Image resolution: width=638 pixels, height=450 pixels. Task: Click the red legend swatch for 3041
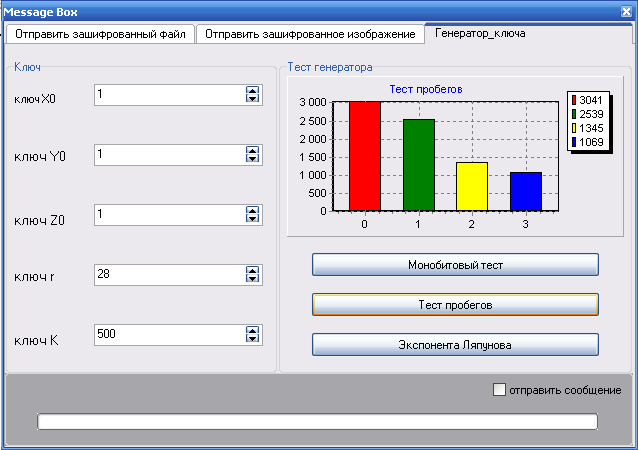(574, 100)
